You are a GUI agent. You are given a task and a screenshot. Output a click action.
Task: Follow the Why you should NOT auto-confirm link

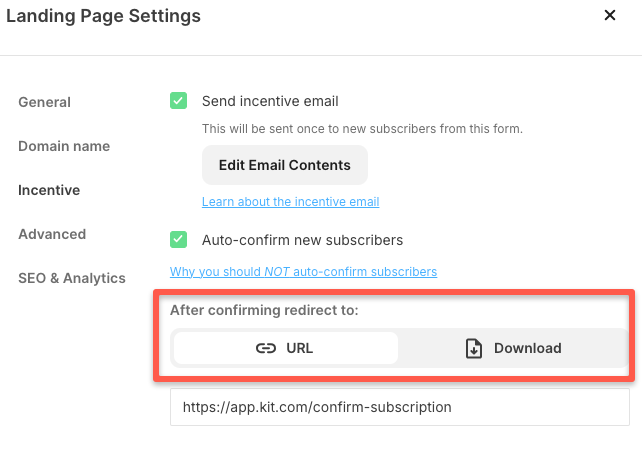tap(303, 271)
